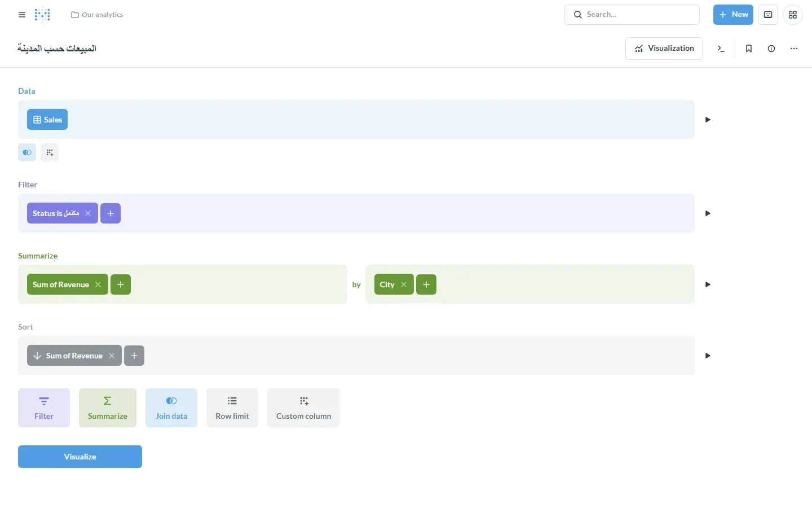Open the more options ellipsis menu

pyautogui.click(x=794, y=49)
